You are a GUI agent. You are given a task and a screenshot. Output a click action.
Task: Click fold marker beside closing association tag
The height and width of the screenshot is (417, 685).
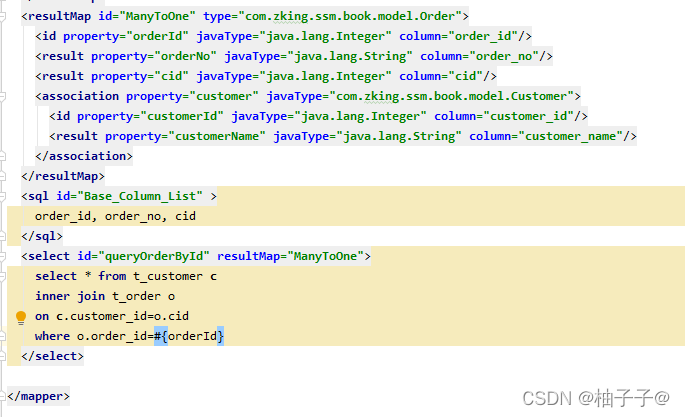(2, 156)
